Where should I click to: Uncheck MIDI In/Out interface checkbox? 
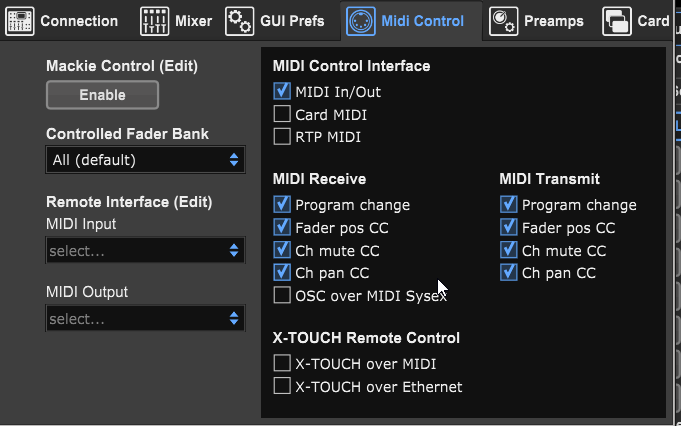pos(282,91)
